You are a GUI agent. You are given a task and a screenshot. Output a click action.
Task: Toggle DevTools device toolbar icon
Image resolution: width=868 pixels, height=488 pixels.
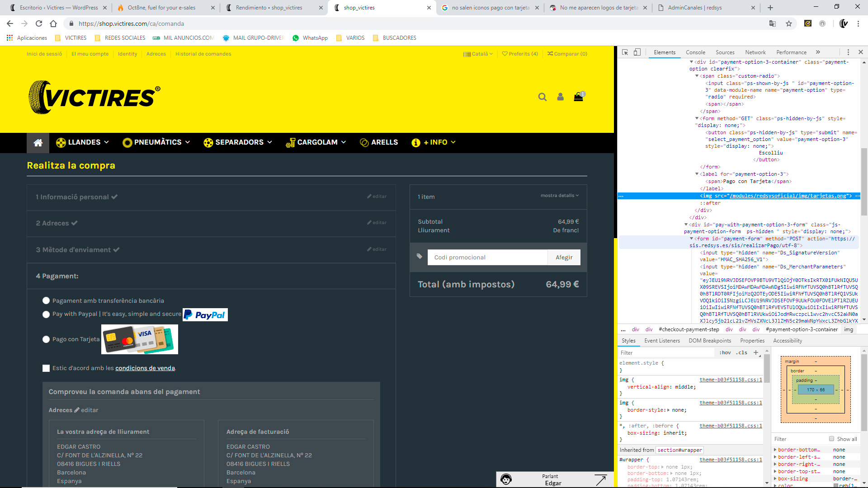pyautogui.click(x=637, y=52)
